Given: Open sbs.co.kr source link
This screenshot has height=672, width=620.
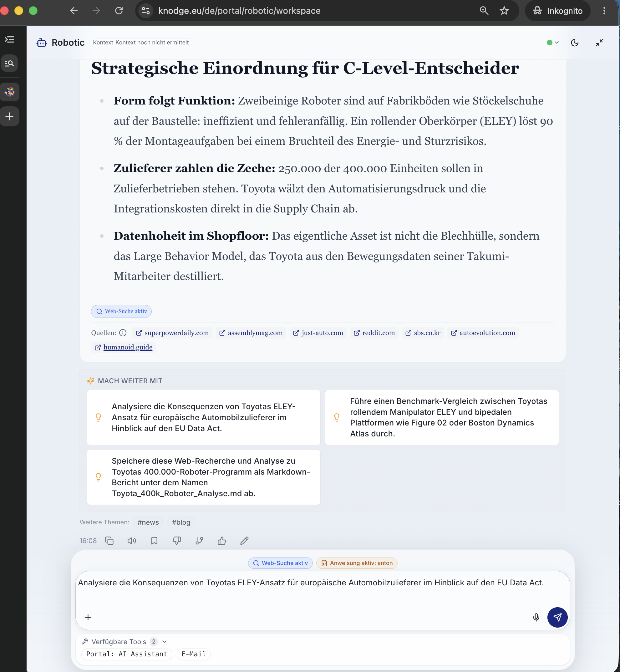Looking at the screenshot, I should (x=423, y=333).
